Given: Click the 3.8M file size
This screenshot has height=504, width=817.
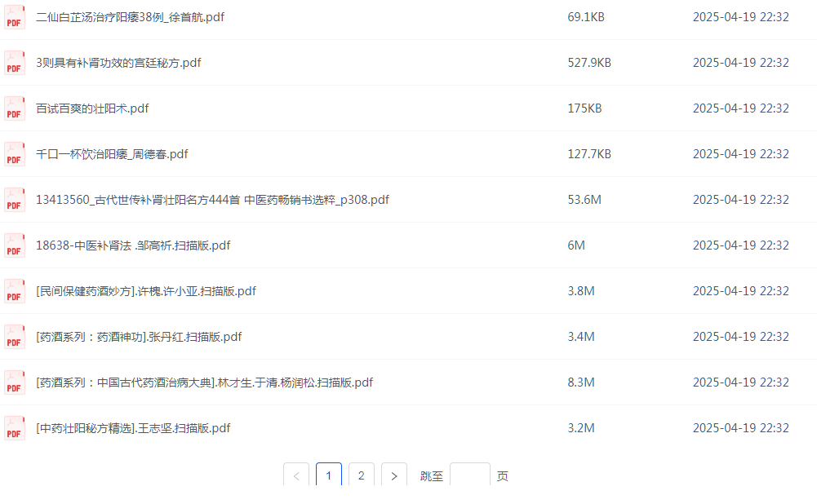Looking at the screenshot, I should coord(581,291).
